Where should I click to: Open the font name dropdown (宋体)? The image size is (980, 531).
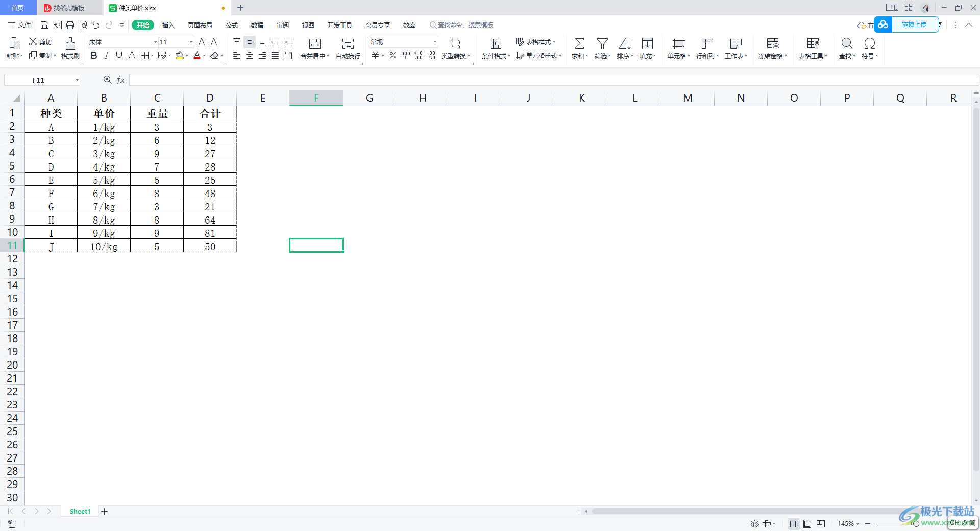pyautogui.click(x=155, y=42)
